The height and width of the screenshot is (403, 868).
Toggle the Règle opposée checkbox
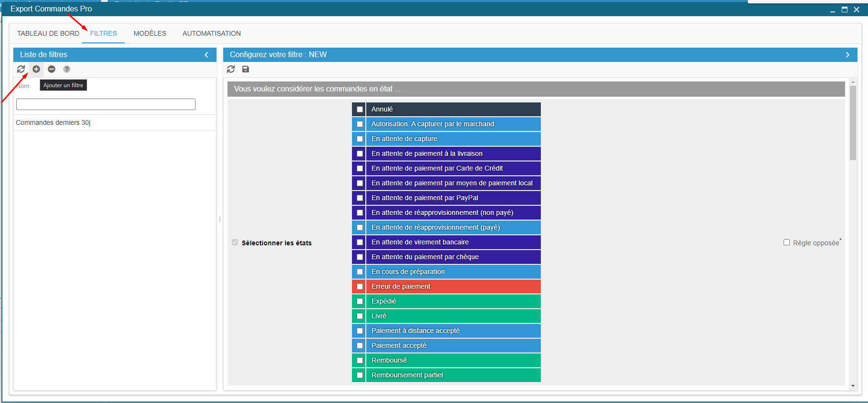point(786,242)
